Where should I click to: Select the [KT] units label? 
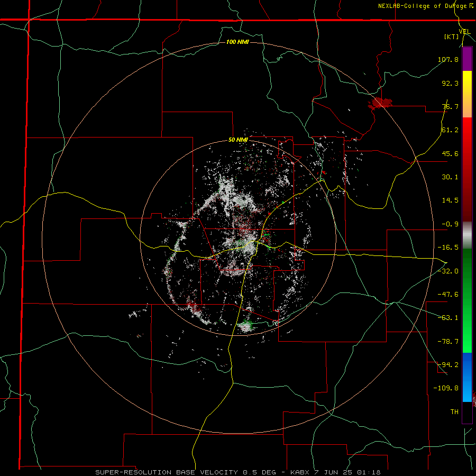pyautogui.click(x=451, y=36)
